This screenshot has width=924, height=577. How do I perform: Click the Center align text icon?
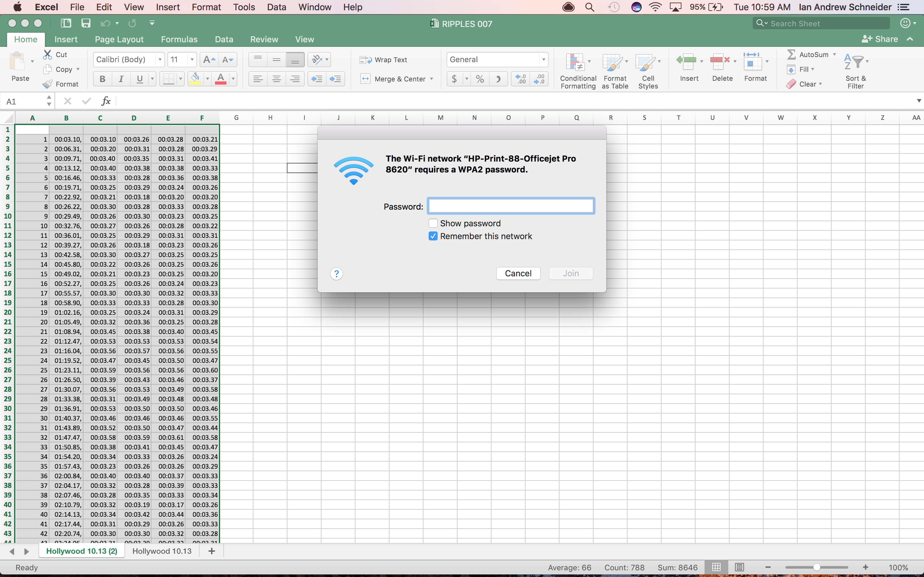277,79
